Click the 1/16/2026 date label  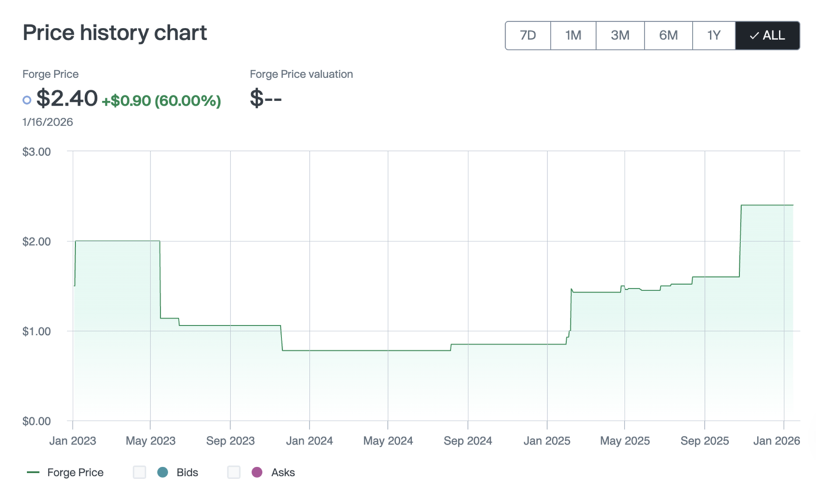click(47, 122)
